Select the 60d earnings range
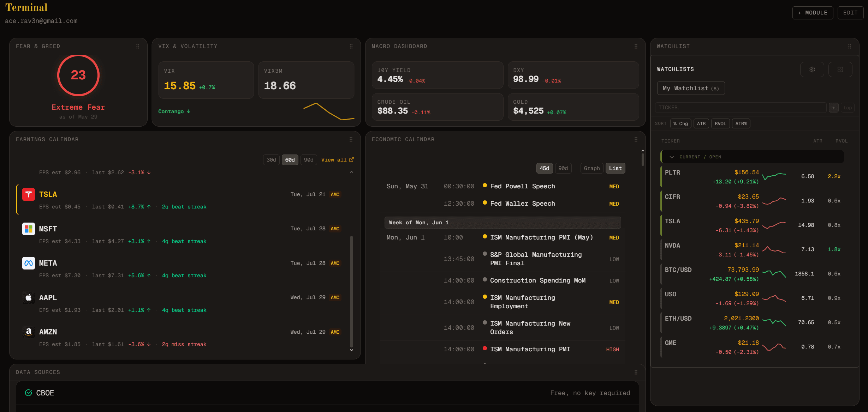868x412 pixels. point(290,160)
